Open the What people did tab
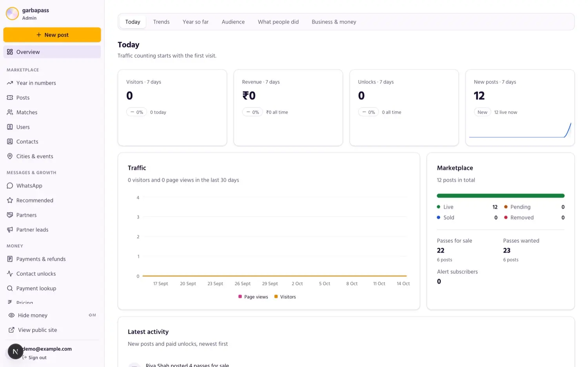 point(278,22)
